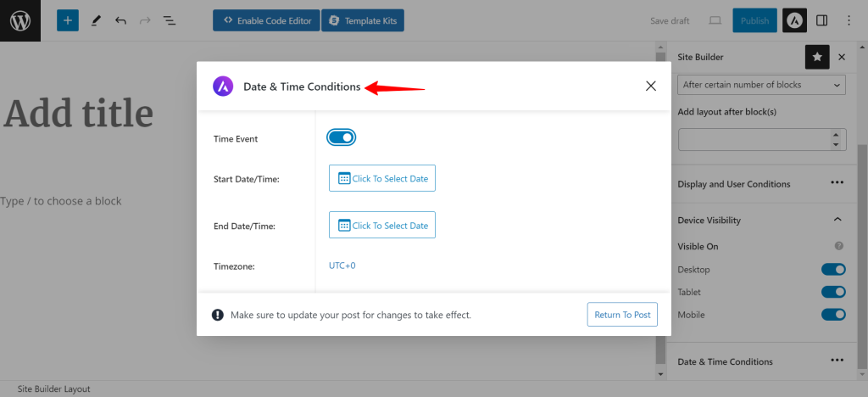This screenshot has width=868, height=397.
Task: Click the star pin icon in Site Builder
Action: (817, 57)
